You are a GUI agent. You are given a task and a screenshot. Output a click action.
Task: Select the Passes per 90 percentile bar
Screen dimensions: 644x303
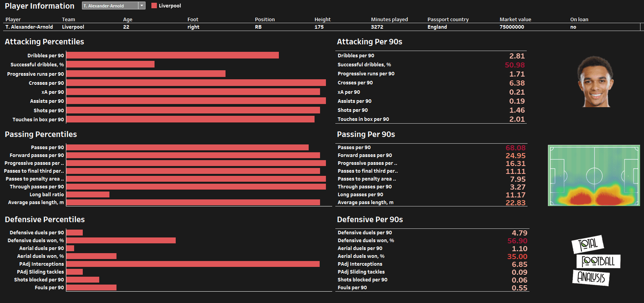[187, 148]
